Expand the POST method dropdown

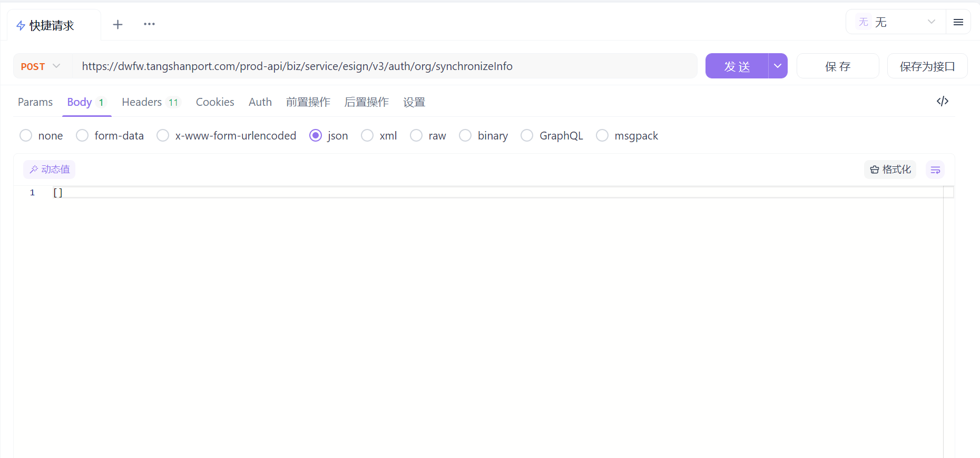pos(41,66)
